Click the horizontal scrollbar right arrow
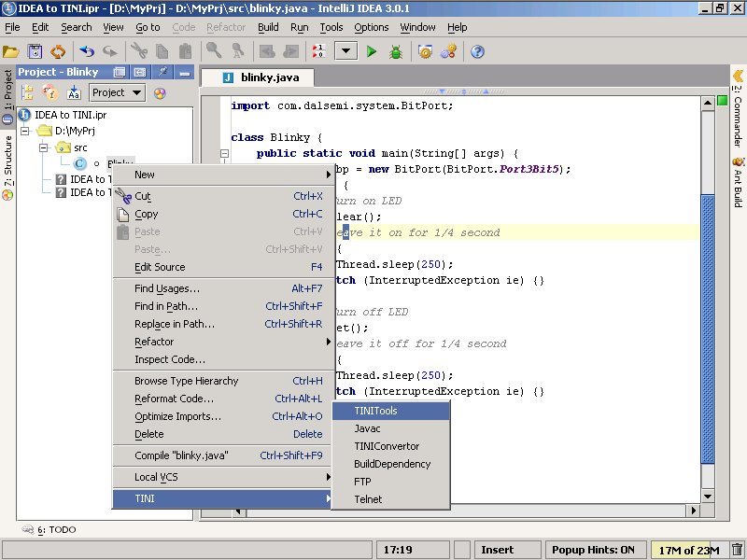The image size is (747, 560). (694, 511)
